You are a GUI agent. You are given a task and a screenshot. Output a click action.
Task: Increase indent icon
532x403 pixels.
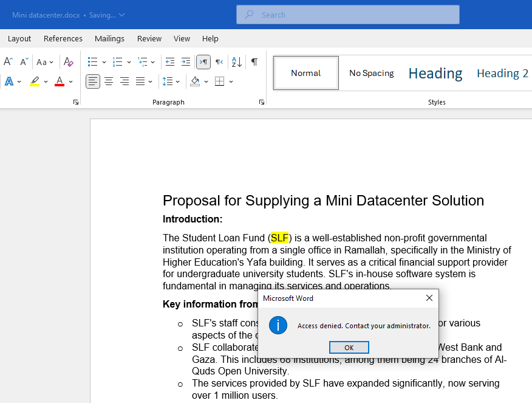pos(186,62)
